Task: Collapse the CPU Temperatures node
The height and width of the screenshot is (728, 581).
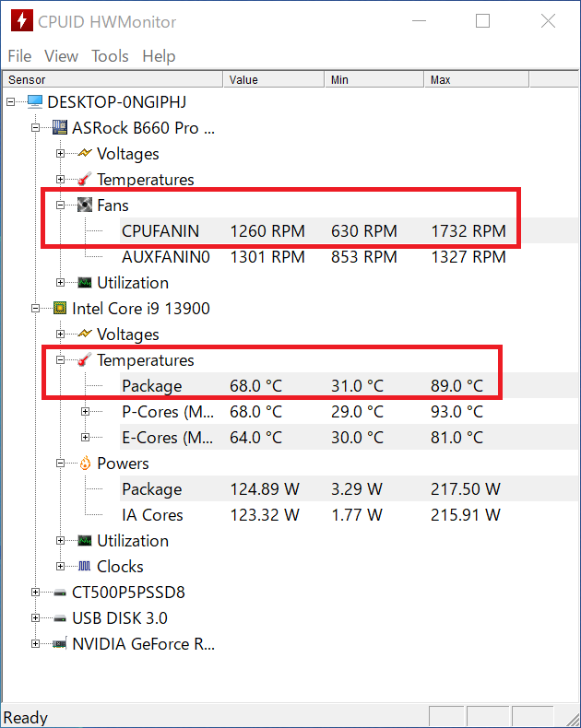Action: [60, 359]
